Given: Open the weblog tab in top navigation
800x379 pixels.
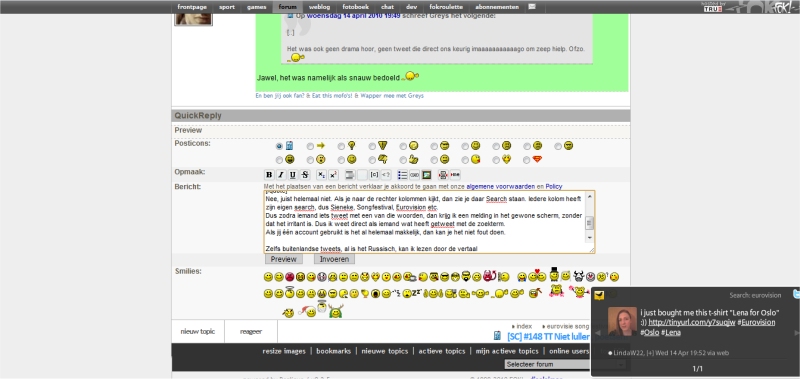Looking at the screenshot, I should coord(319,7).
